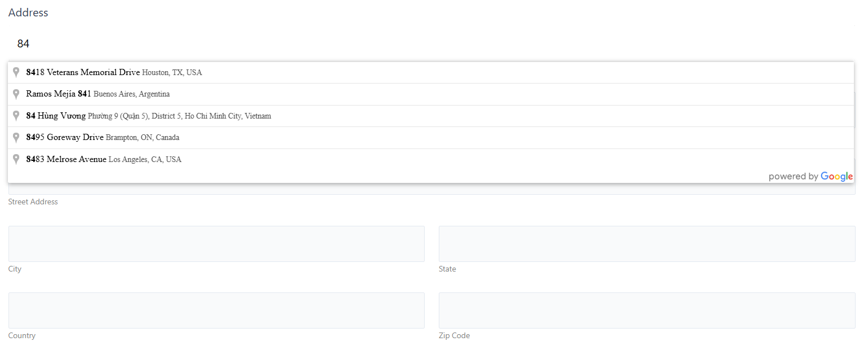Click the Zip Code label text
868x350 pixels.
click(x=454, y=335)
